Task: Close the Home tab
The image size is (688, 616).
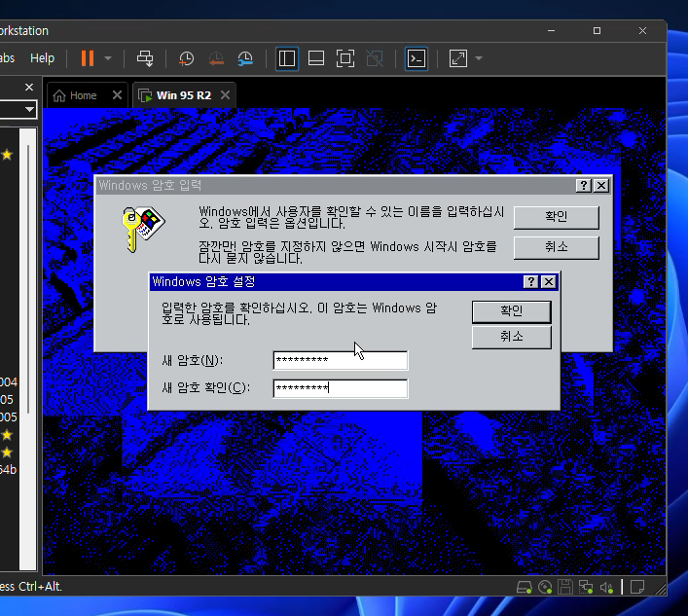Action: pyautogui.click(x=117, y=94)
